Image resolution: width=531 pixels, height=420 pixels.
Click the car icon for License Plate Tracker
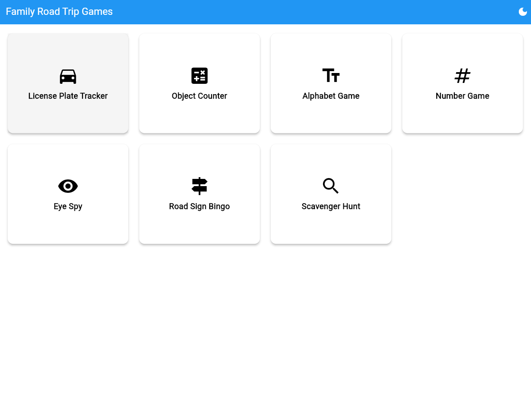pos(68,76)
